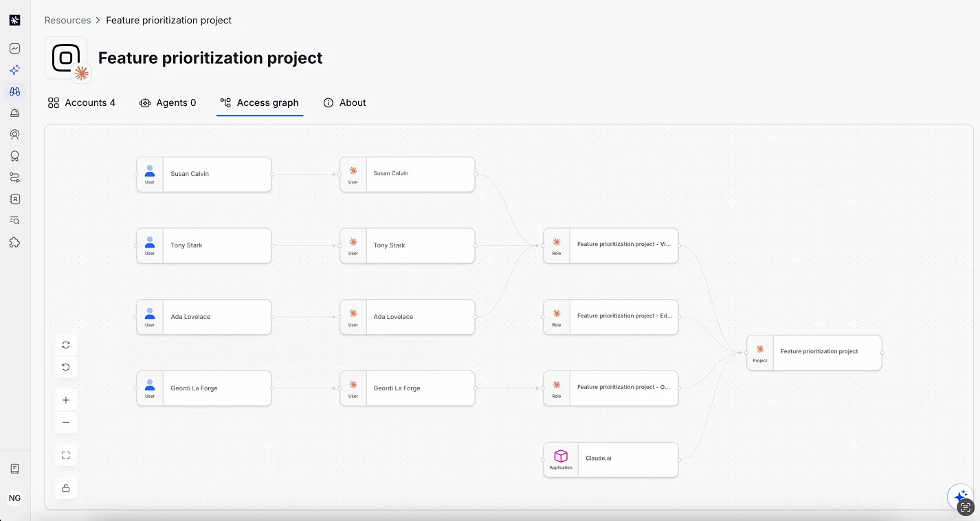Select the Claude-icon Tony Stark account node
This screenshot has height=521, width=980.
coord(408,245)
